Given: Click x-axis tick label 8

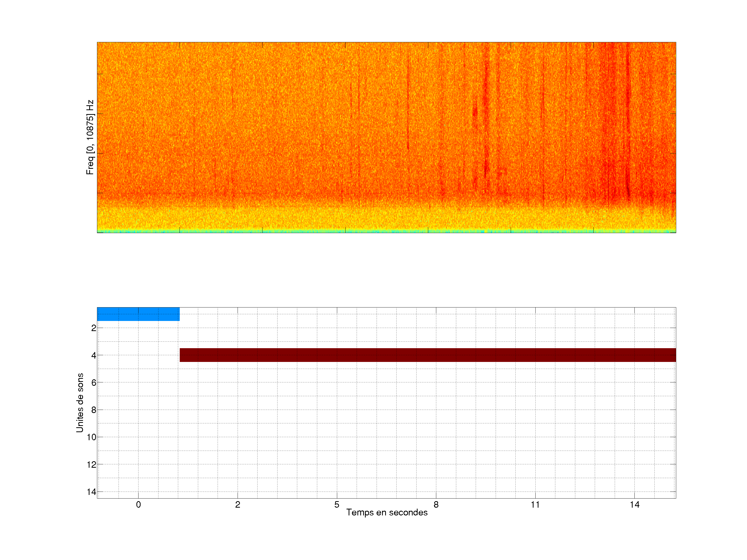Looking at the screenshot, I should click(436, 505).
